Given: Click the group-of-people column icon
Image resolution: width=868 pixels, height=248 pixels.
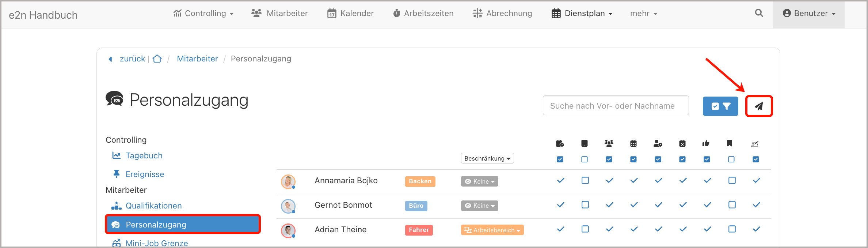Looking at the screenshot, I should (609, 143).
